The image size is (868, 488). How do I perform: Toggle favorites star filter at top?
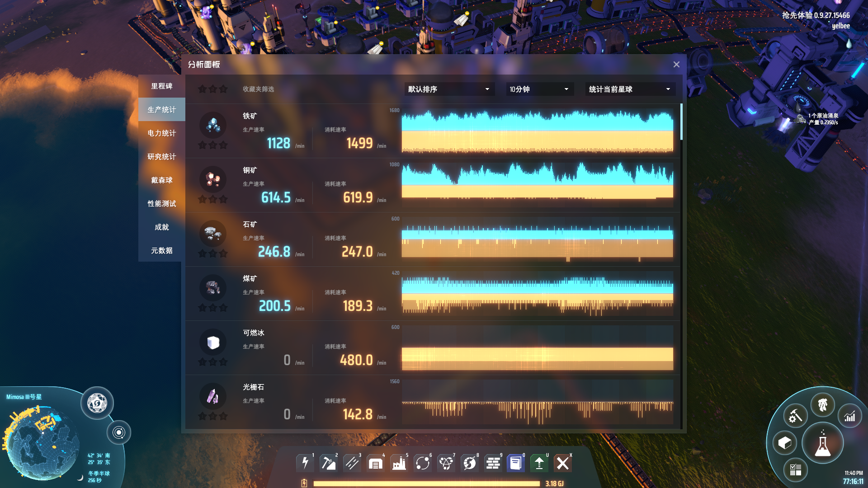(212, 89)
